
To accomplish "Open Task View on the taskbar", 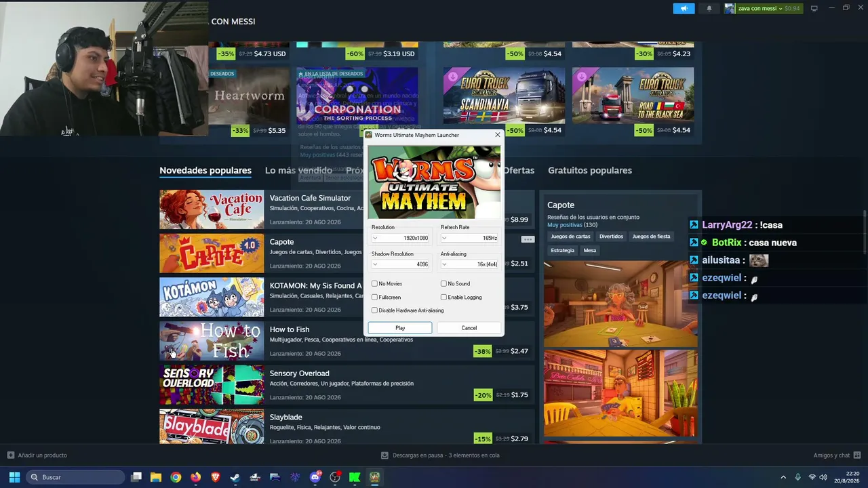I will tap(136, 477).
